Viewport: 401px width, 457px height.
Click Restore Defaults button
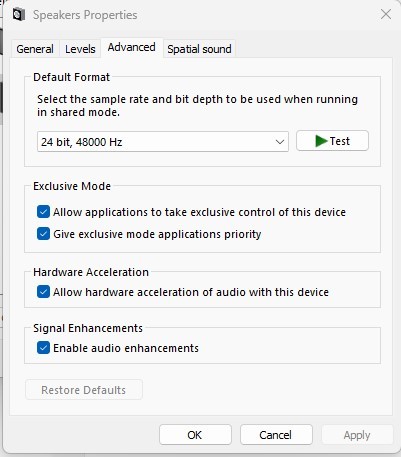click(x=84, y=390)
